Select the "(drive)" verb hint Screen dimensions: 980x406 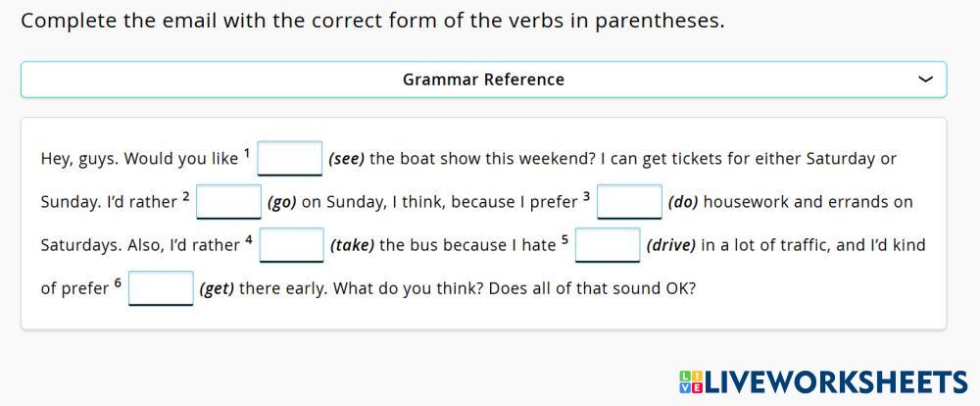(x=671, y=245)
